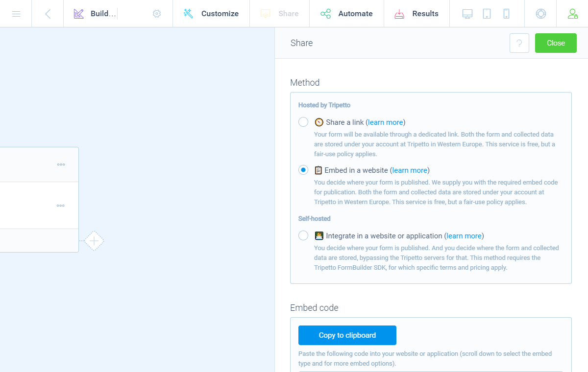Click the question mark help button
Image resolution: width=588 pixels, height=372 pixels.
[519, 43]
